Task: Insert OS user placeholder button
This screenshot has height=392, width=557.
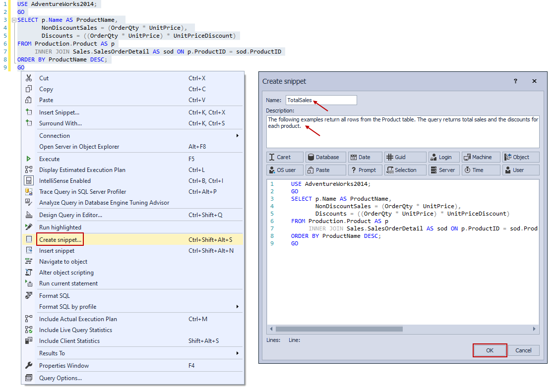Action: (285, 170)
